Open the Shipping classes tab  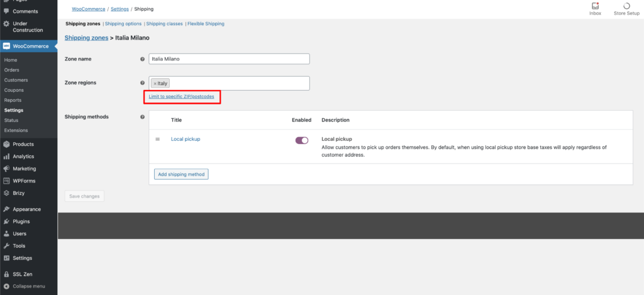[x=164, y=24]
